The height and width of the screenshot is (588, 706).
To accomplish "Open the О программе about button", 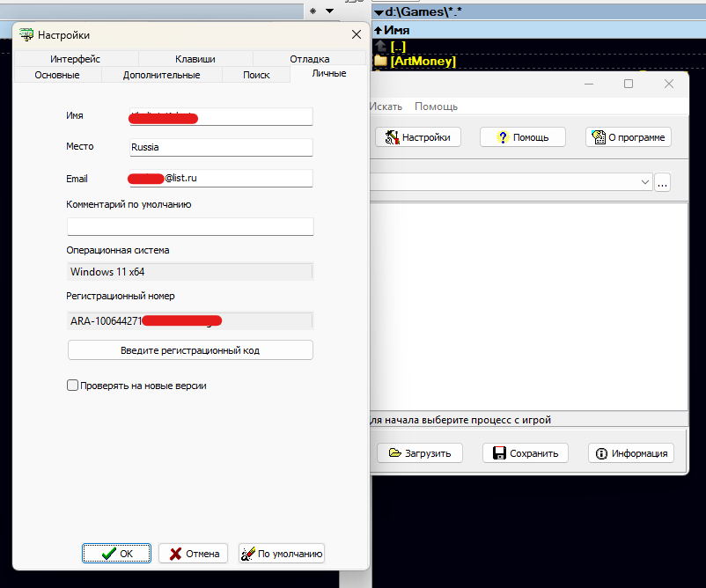I will (x=629, y=137).
